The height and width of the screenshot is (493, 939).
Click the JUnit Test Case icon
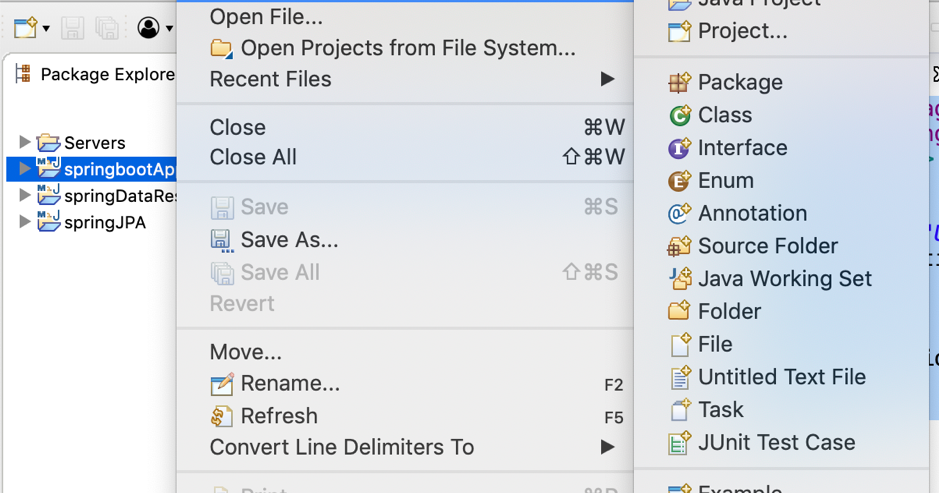(680, 443)
